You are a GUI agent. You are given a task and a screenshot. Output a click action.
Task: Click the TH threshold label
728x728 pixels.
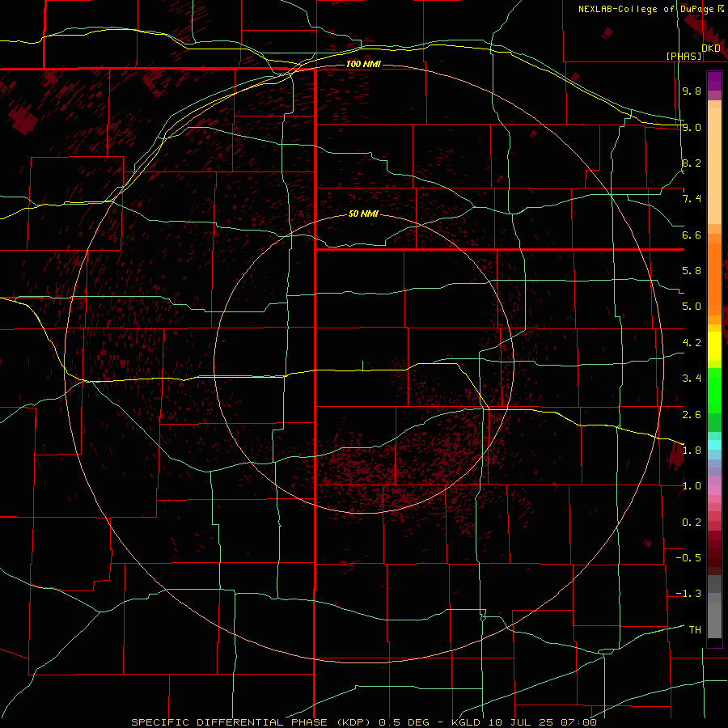click(x=695, y=630)
